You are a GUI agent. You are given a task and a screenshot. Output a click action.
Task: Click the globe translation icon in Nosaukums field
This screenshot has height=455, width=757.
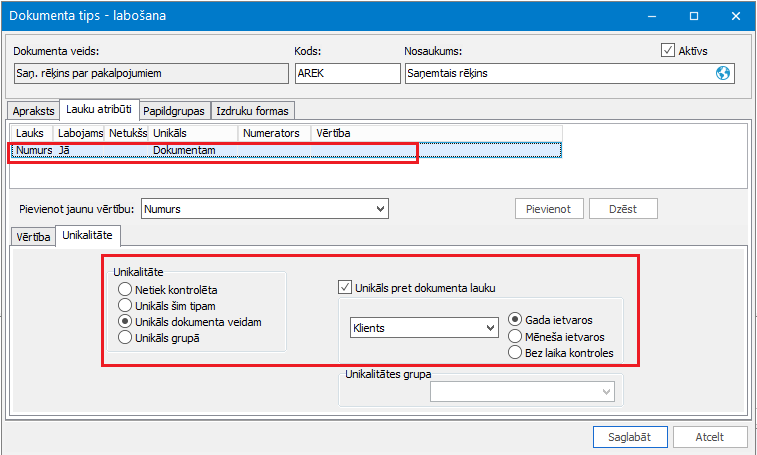coord(723,73)
